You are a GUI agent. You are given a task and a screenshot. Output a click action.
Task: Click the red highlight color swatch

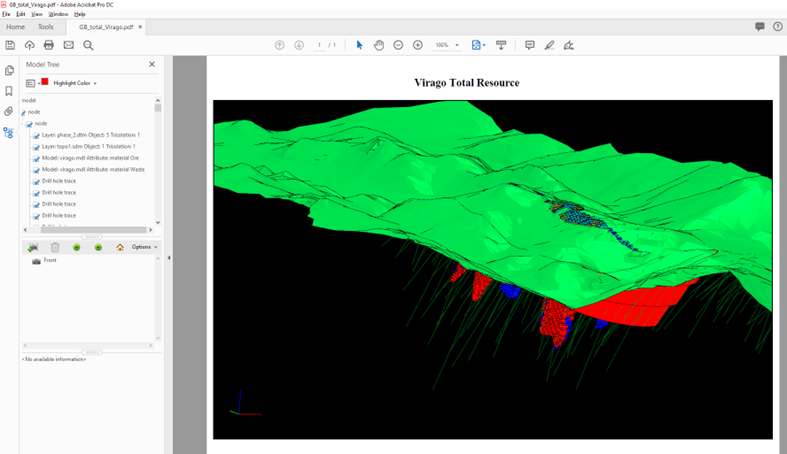tap(45, 82)
